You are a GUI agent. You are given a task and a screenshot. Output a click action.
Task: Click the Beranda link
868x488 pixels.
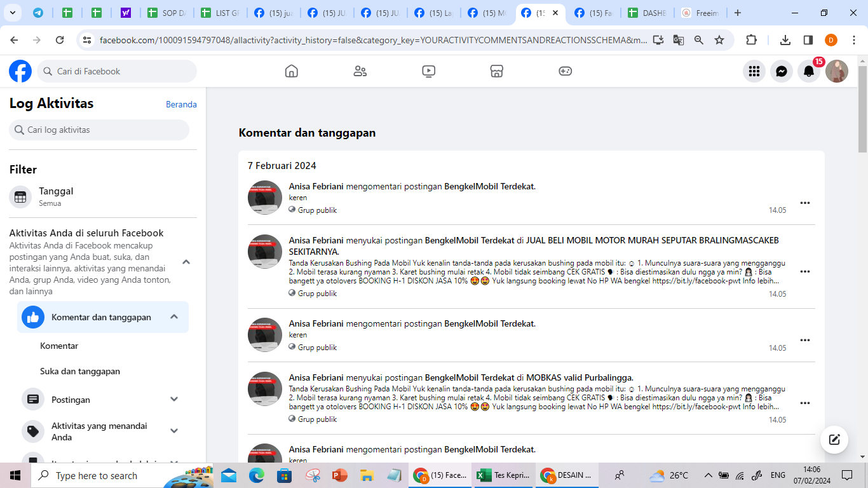point(181,104)
